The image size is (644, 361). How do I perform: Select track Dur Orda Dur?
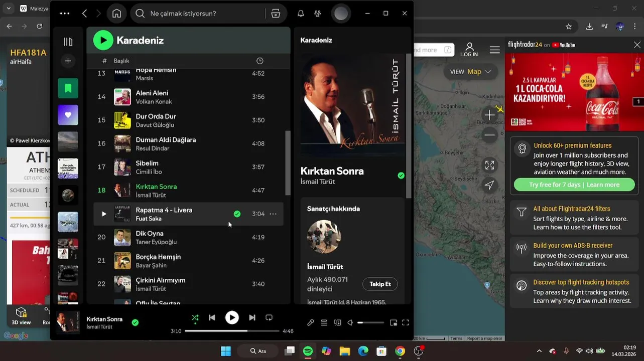click(188, 120)
